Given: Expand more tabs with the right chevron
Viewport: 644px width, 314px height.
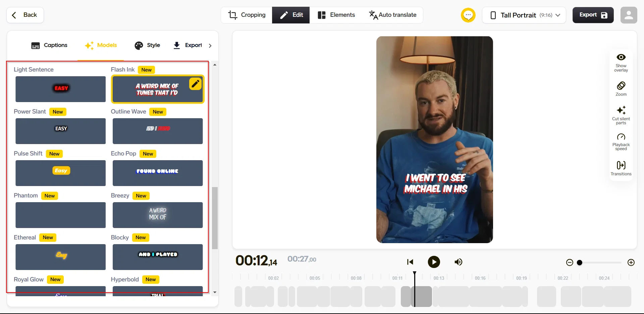Looking at the screenshot, I should pos(210,46).
